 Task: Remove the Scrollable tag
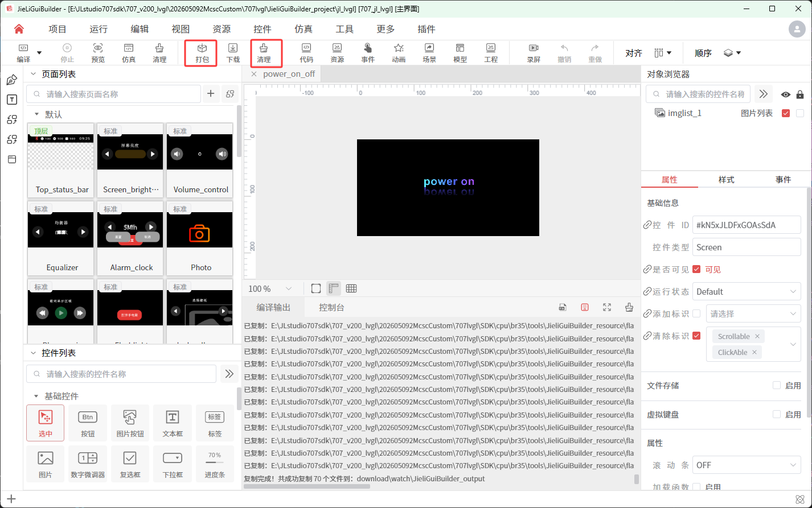coord(757,336)
